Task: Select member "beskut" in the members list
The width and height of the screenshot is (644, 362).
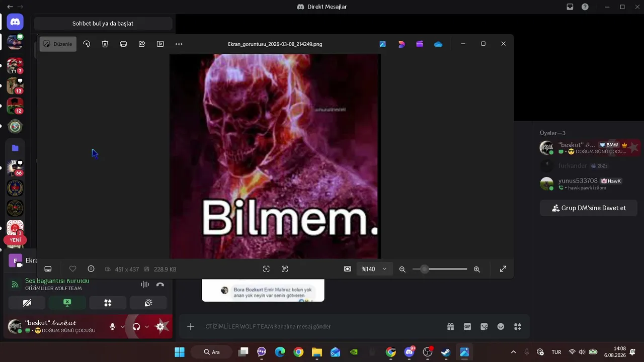Action: [x=589, y=148]
